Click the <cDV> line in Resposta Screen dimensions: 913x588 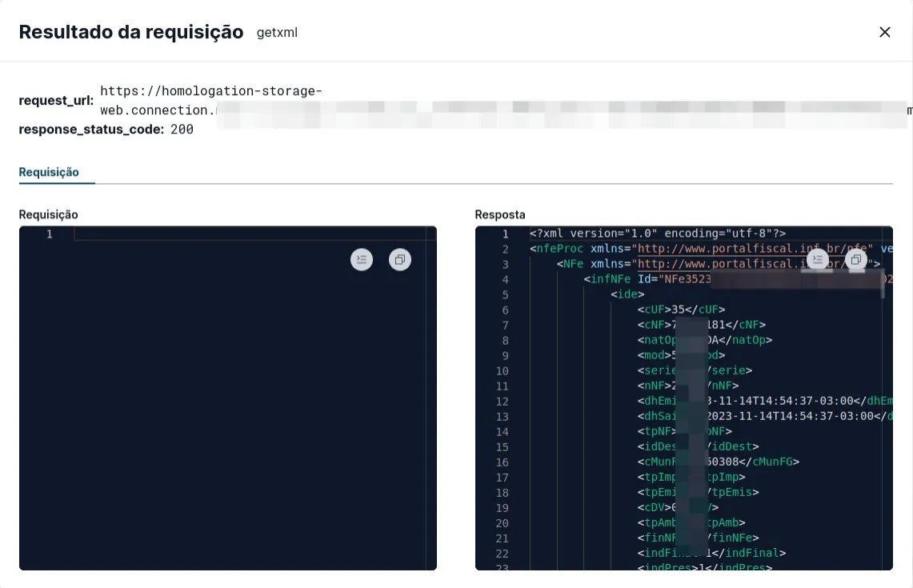point(678,508)
